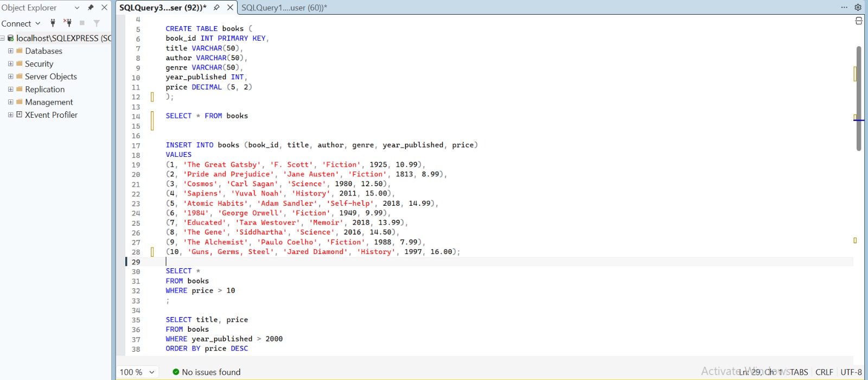
Task: Click 'George Orwell' string on line 24
Action: pos(250,213)
